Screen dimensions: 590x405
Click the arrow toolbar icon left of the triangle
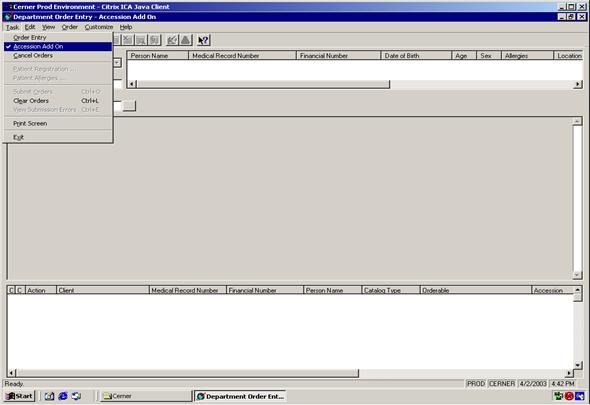172,40
